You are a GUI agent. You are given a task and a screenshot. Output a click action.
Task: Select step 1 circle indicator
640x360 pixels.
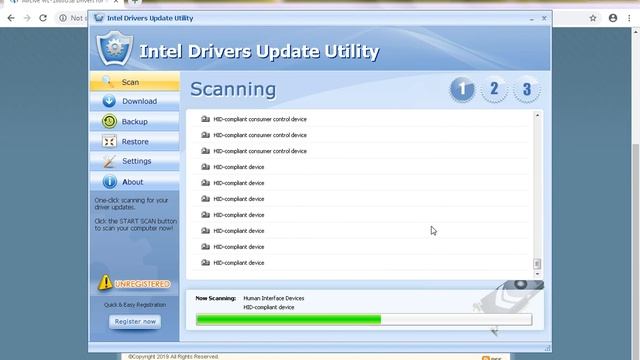(x=462, y=89)
